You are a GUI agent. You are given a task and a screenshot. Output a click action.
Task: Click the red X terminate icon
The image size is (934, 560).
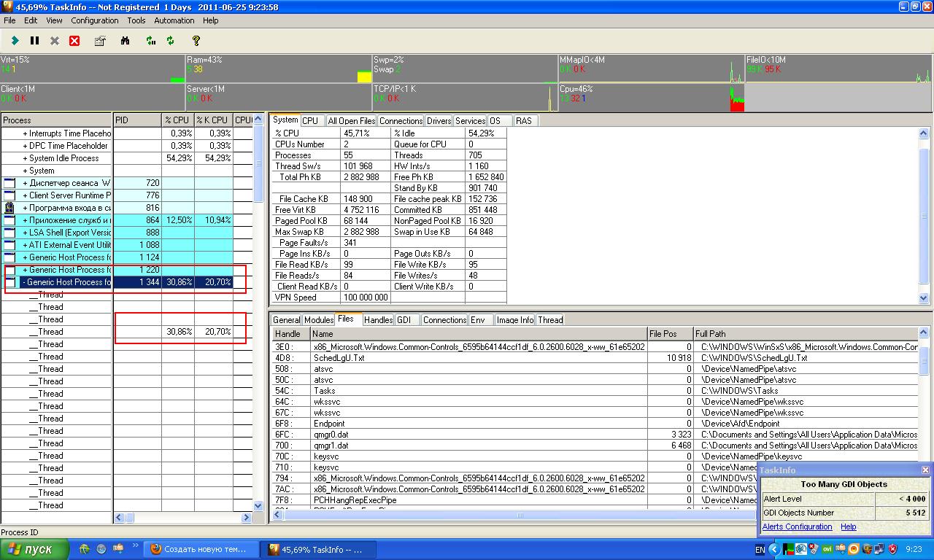[74, 41]
